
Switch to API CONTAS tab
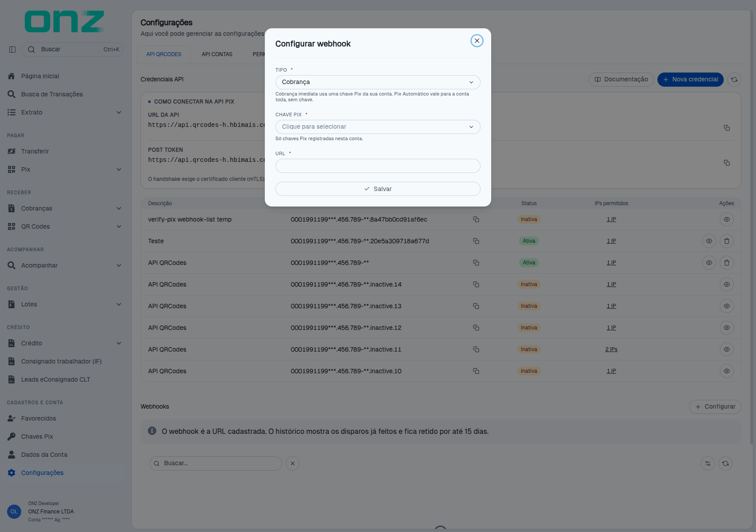217,54
